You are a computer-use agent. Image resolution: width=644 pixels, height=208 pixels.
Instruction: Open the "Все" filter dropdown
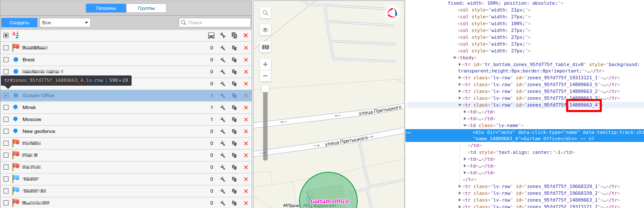[x=65, y=23]
